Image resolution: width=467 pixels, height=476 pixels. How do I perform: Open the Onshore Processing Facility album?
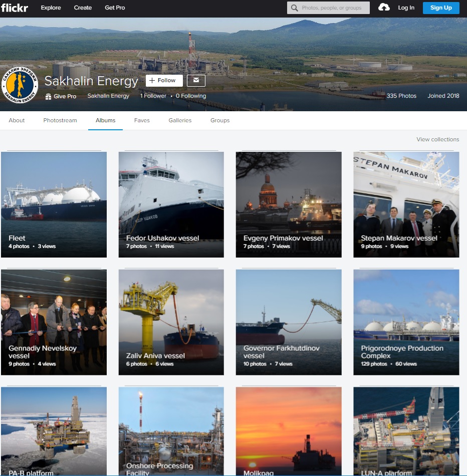171,431
